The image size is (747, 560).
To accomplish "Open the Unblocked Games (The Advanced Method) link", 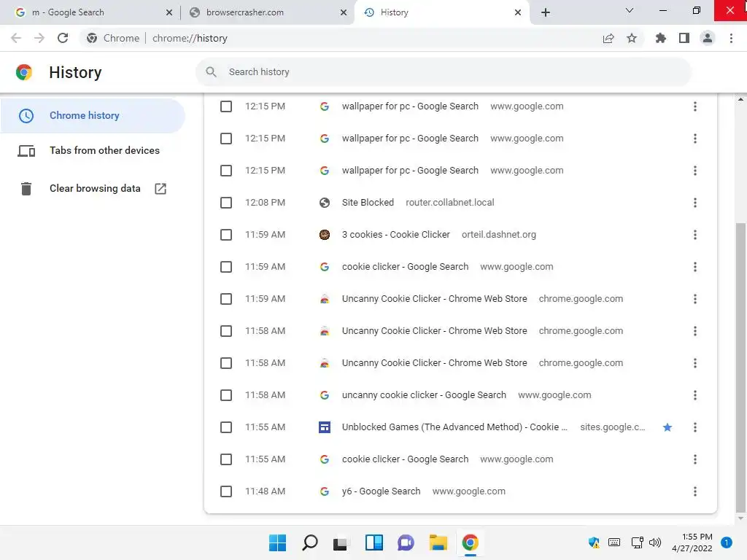I will click(x=454, y=427).
